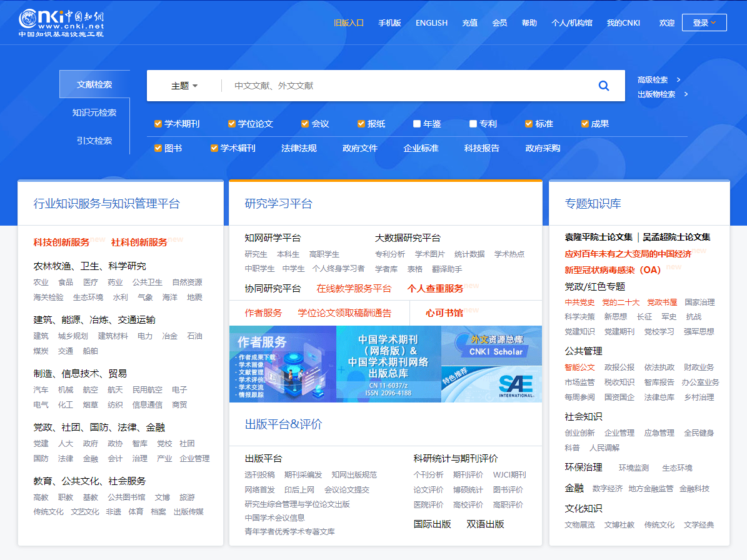Screen dimensions: 747x560
Task: Open 党的二十大 topic link
Action: tap(621, 302)
